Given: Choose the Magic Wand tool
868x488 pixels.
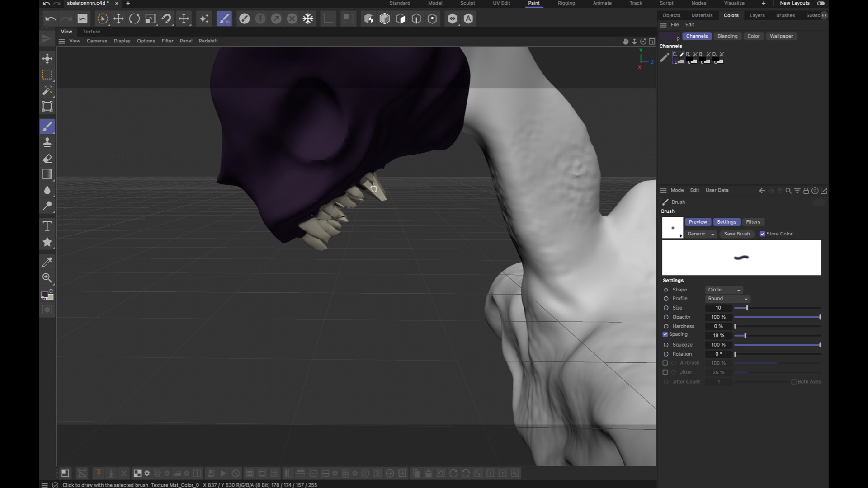Looking at the screenshot, I should point(47,90).
